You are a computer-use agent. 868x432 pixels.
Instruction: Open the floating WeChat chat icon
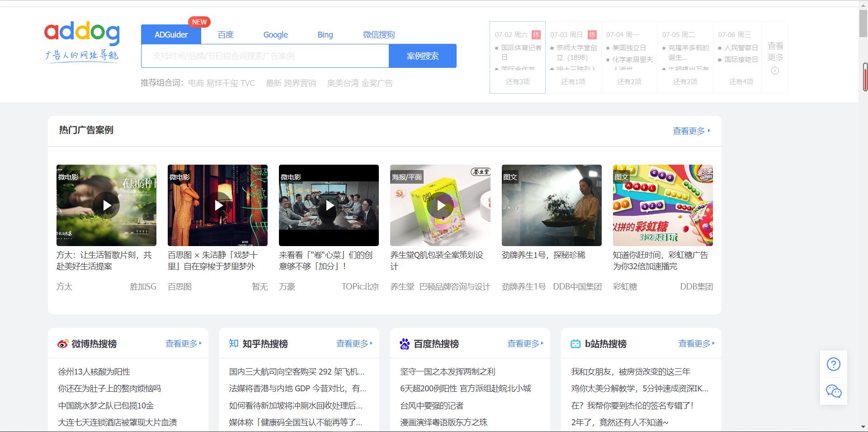833,391
